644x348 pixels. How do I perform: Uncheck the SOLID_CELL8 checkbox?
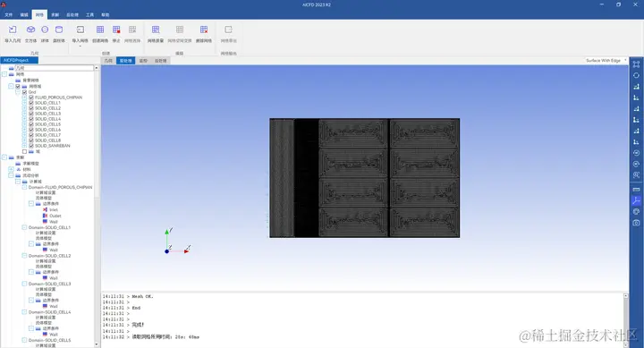click(x=31, y=140)
